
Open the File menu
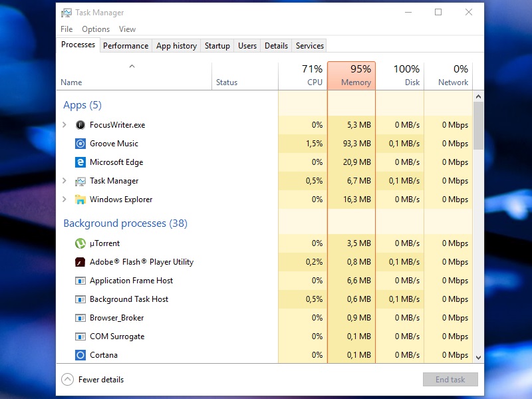tap(66, 29)
